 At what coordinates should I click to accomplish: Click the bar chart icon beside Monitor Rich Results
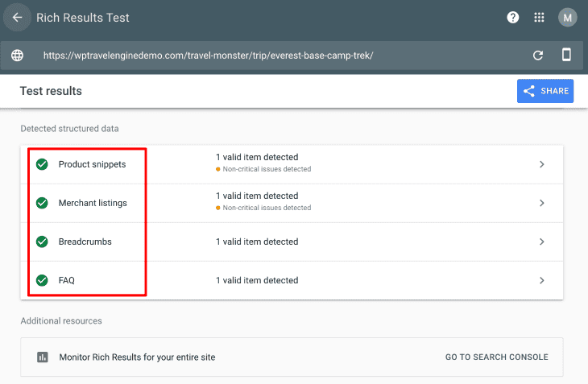point(43,357)
